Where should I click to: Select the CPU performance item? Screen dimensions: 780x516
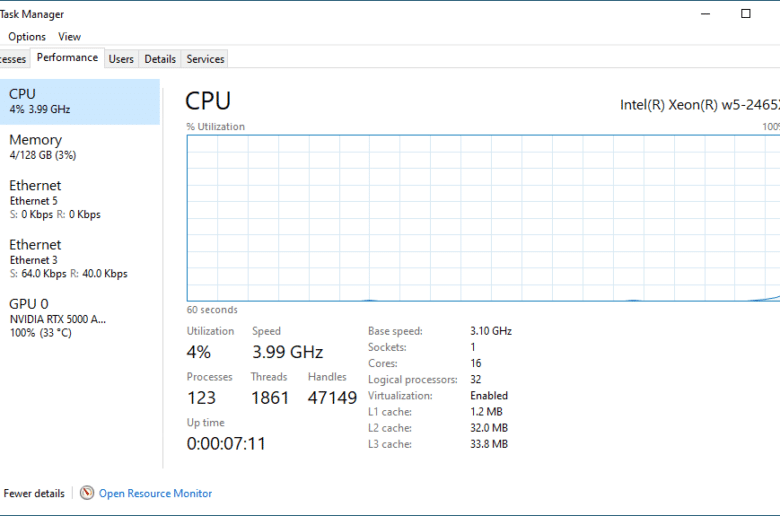[x=80, y=102]
